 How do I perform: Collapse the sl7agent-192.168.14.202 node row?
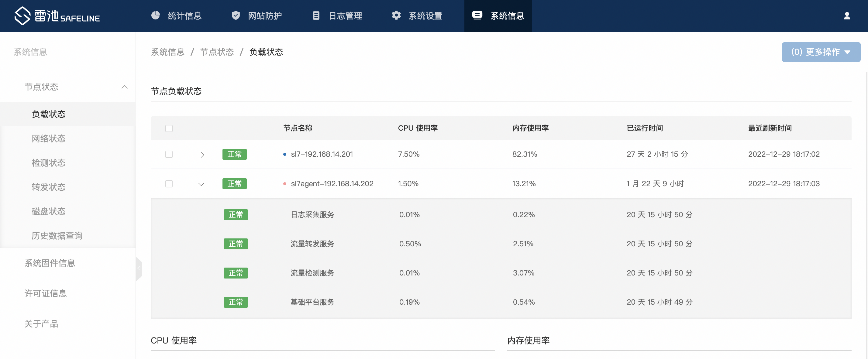(201, 184)
